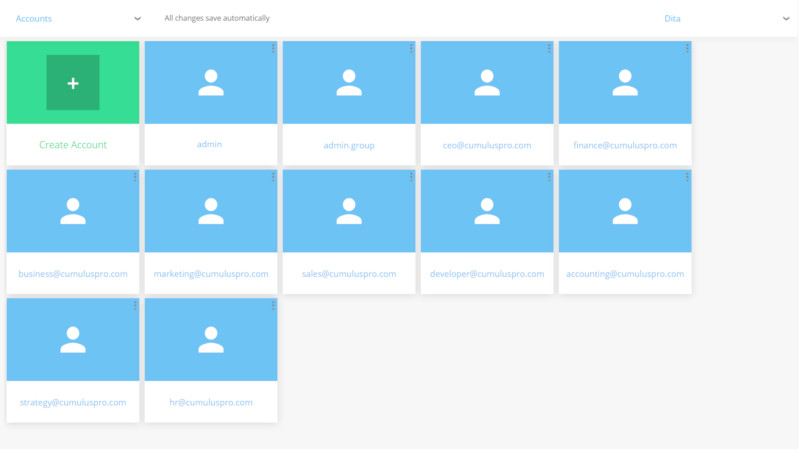
Task: Click the Dita user name
Action: click(672, 19)
